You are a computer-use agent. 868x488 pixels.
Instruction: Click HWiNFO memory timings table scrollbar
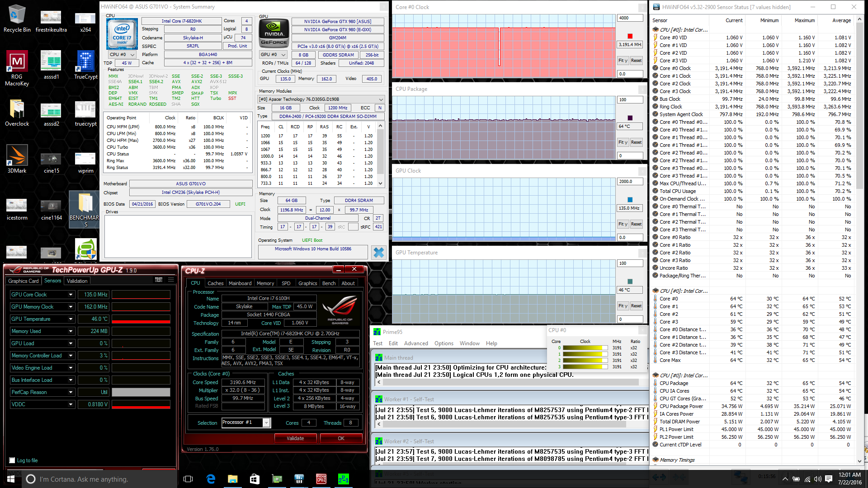[381, 155]
